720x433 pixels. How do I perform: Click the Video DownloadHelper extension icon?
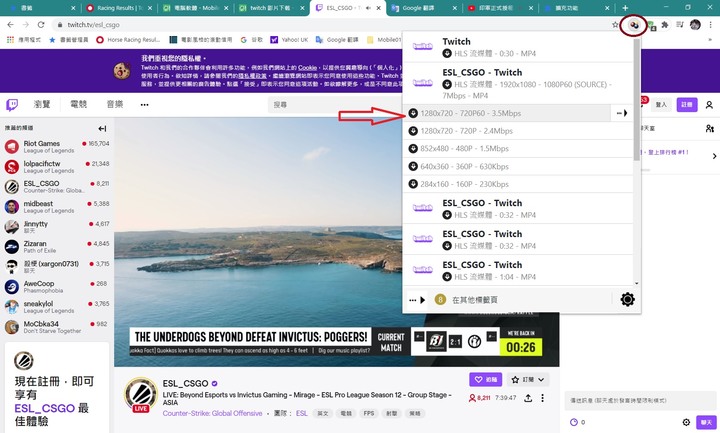point(634,25)
